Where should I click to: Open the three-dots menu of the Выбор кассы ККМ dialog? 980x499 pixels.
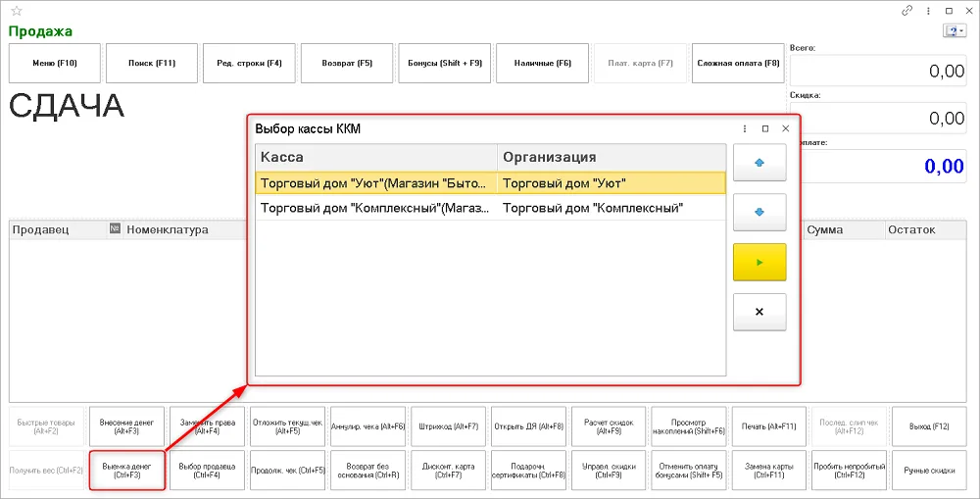click(745, 128)
